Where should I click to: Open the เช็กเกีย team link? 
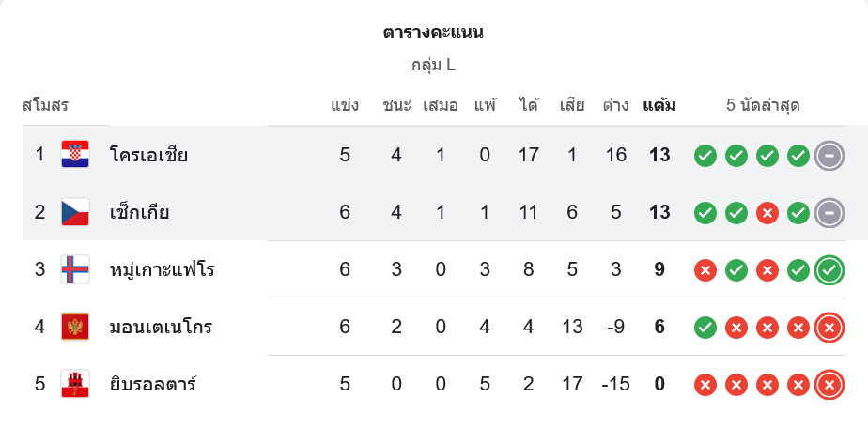coord(139,212)
